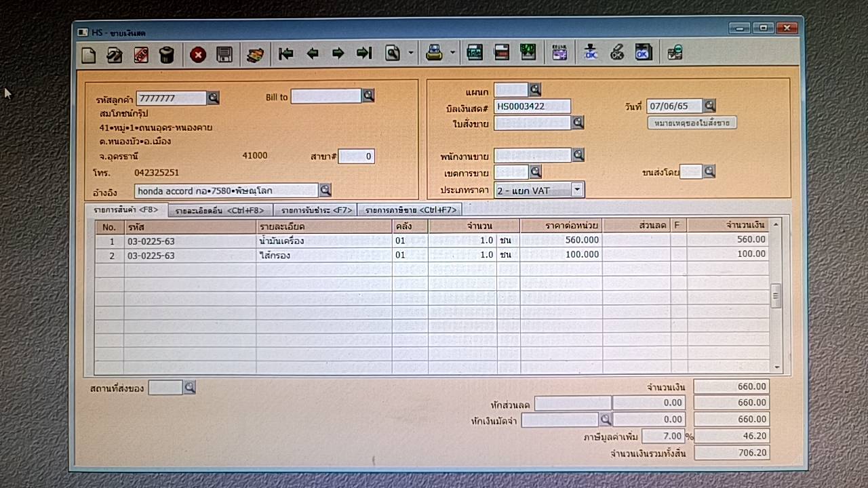Click the last toolbar icon with green box
This screenshot has width=868, height=488.
click(x=675, y=52)
